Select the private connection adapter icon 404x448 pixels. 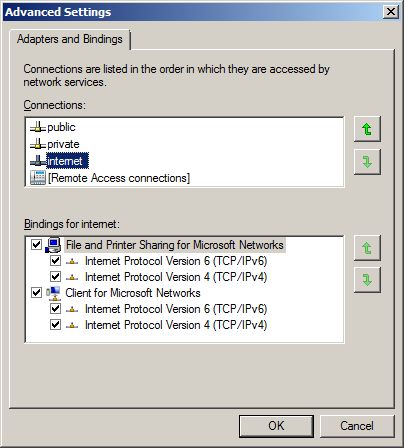point(38,144)
